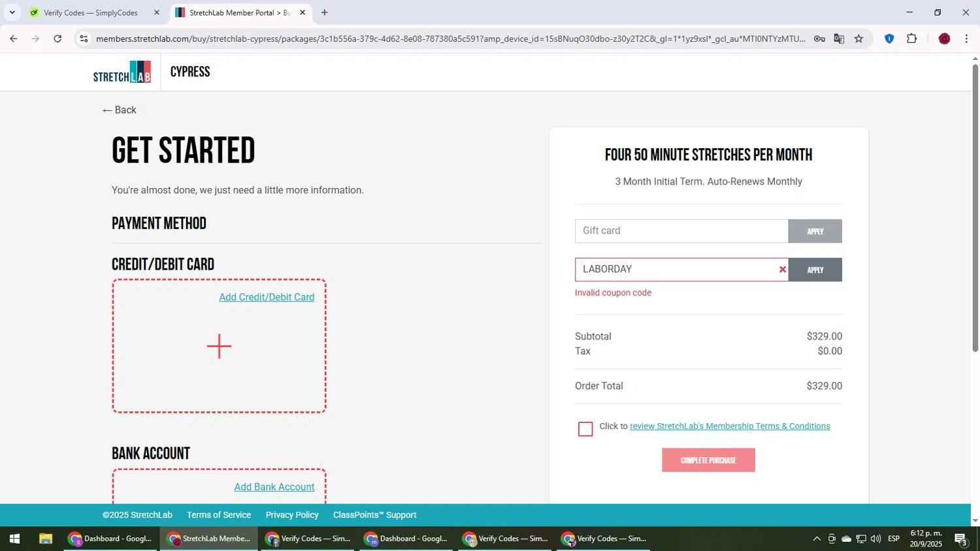The height and width of the screenshot is (551, 980).
Task: Open the first Dashboard - Google taskbar window
Action: (x=111, y=539)
